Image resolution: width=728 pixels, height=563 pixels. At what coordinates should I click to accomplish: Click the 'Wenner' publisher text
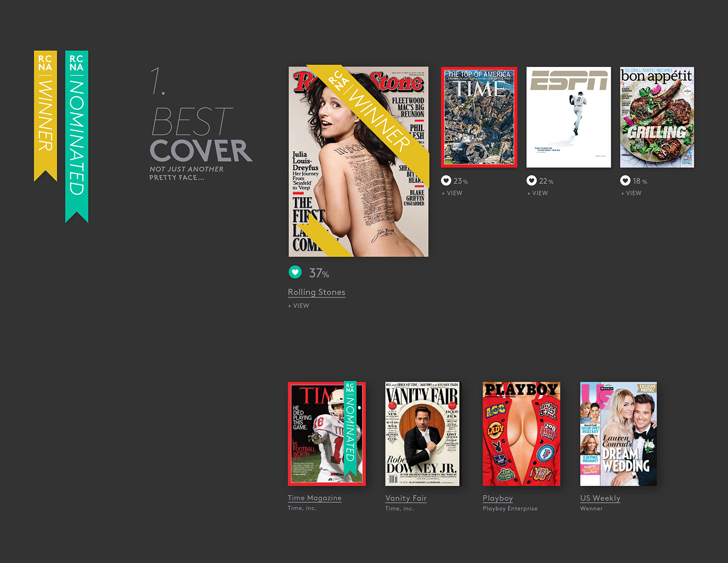tap(591, 509)
